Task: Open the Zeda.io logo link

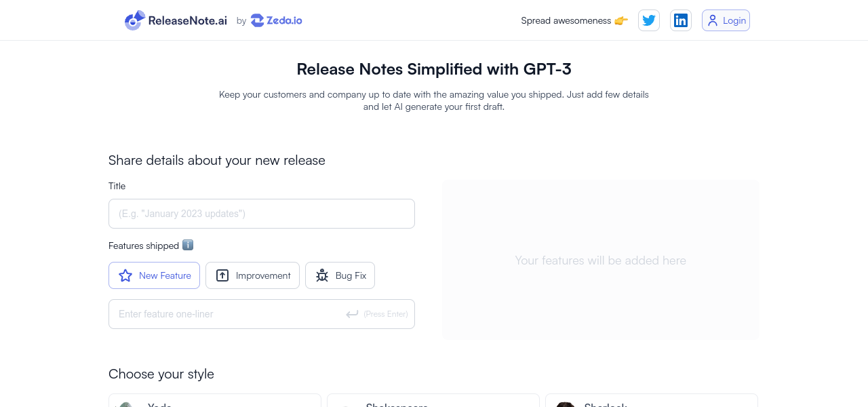Action: click(277, 20)
